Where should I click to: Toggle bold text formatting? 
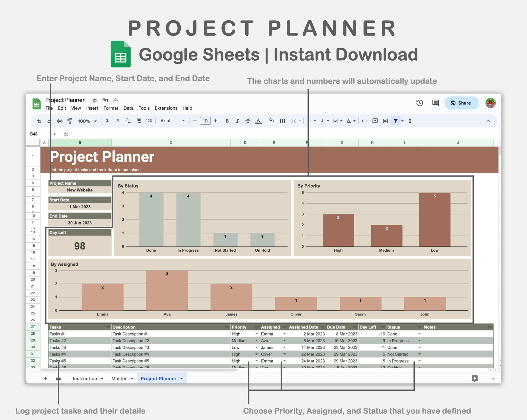pyautogui.click(x=227, y=121)
